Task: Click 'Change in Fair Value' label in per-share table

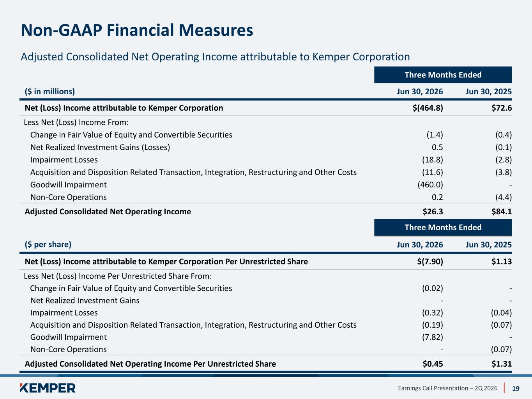Action: (x=131, y=288)
